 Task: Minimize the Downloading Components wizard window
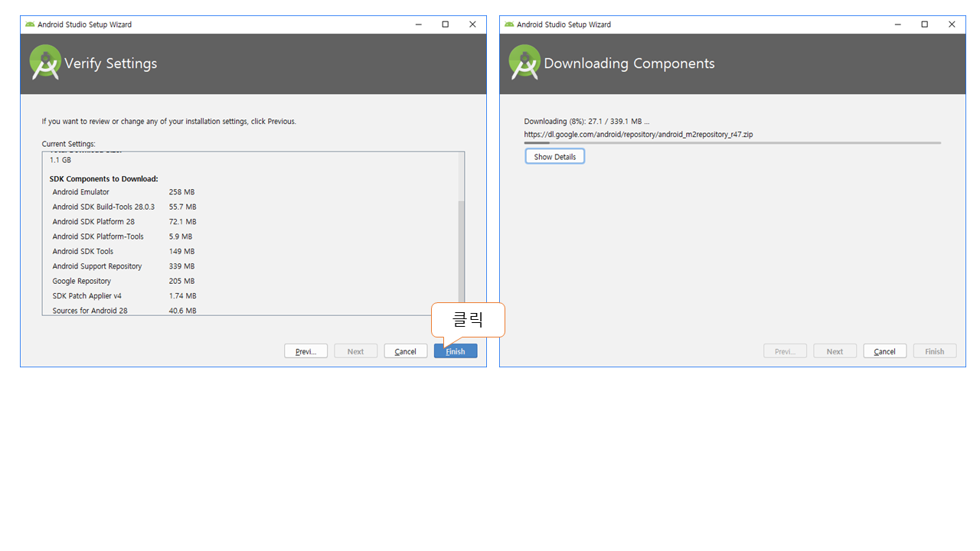[897, 24]
